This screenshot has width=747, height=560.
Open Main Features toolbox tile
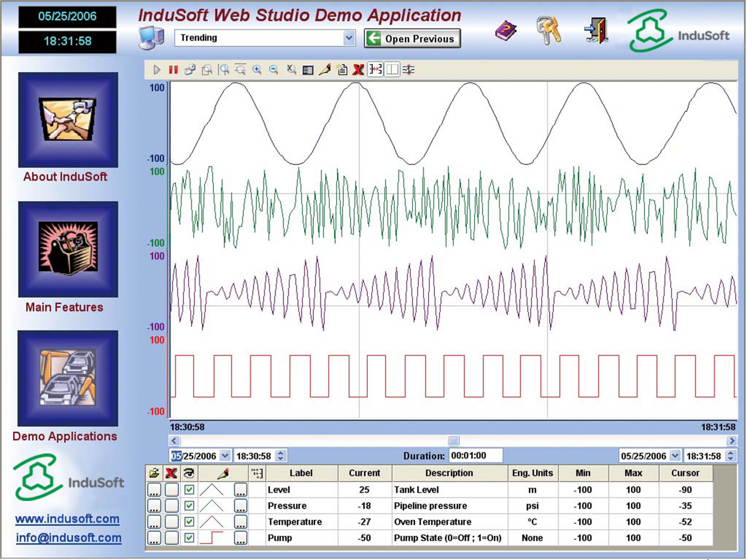[x=68, y=249]
